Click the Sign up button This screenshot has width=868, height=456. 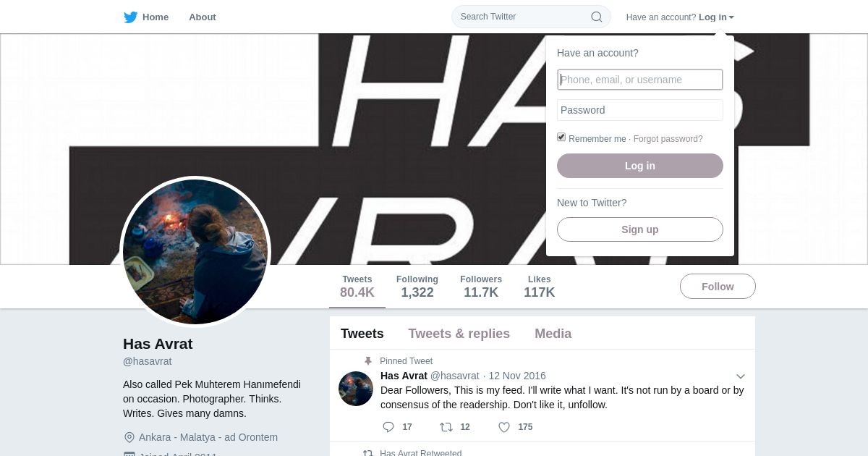(x=640, y=229)
